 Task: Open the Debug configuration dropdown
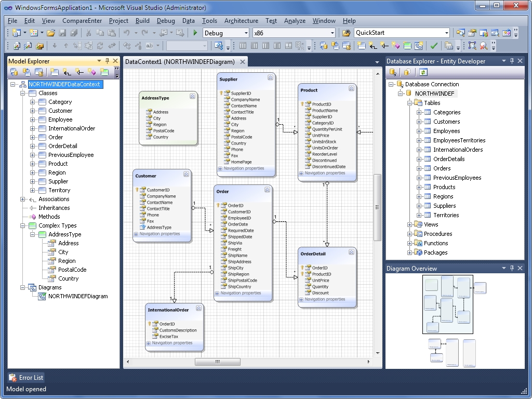(246, 33)
